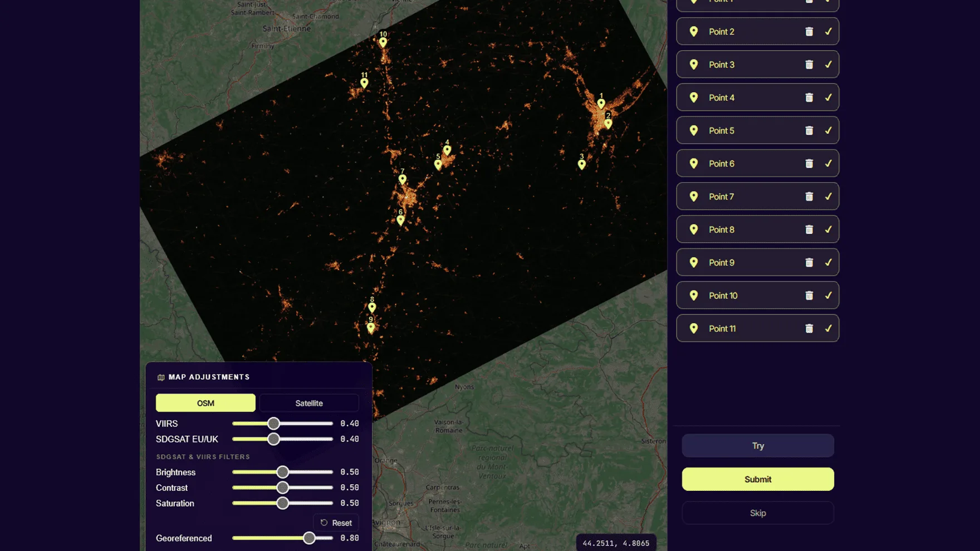The image size is (980, 551).
Task: Reset the SDGSAT and VIIRS filters
Action: coord(336,523)
